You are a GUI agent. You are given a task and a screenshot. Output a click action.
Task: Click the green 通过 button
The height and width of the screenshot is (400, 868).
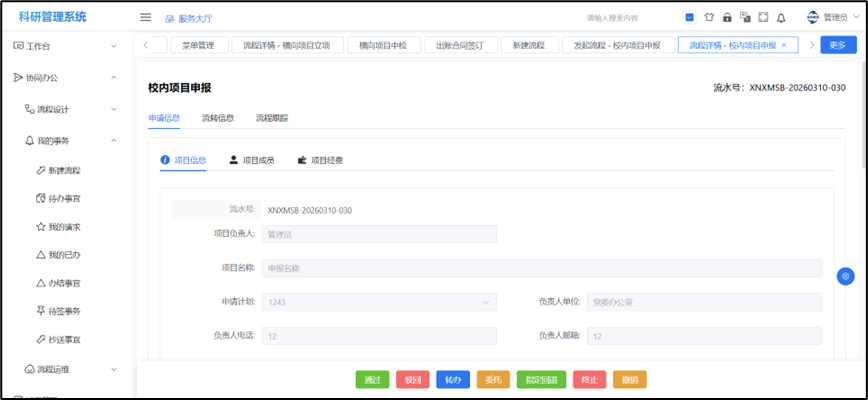coord(372,380)
